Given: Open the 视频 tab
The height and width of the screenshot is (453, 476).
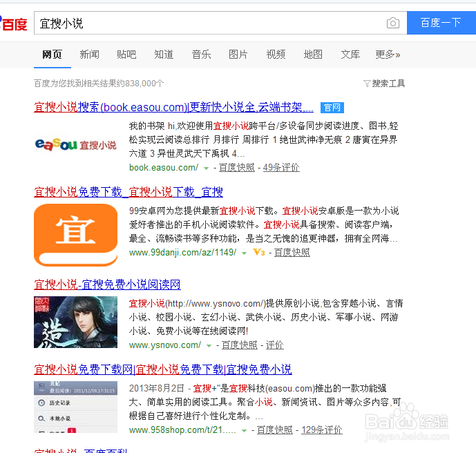Looking at the screenshot, I should click(x=276, y=55).
